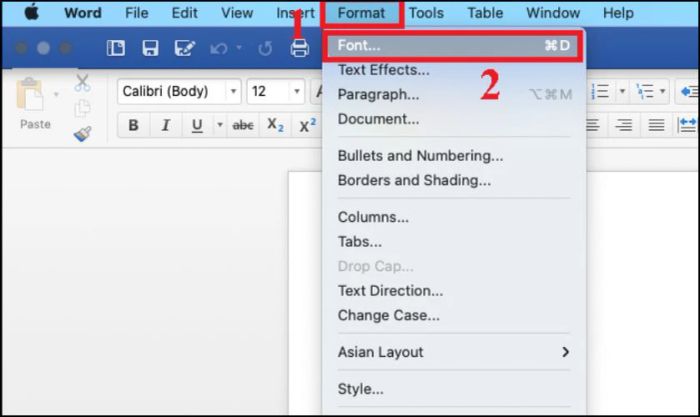
Task: Open the File menu
Action: [137, 13]
